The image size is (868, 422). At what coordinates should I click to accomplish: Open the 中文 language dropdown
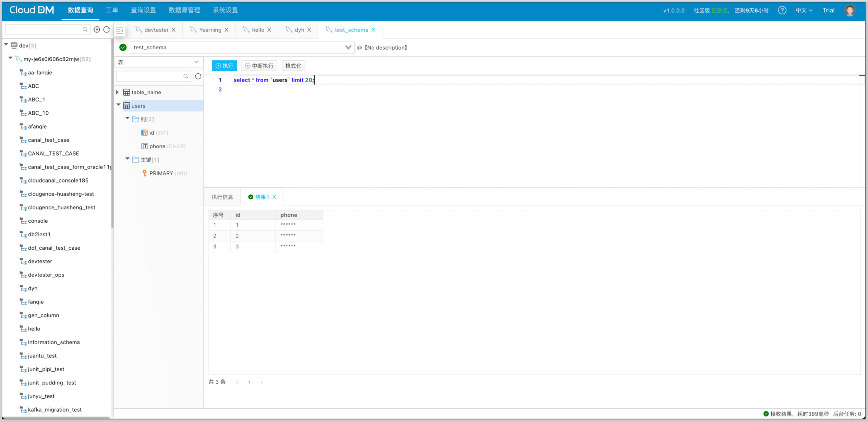[x=804, y=10]
